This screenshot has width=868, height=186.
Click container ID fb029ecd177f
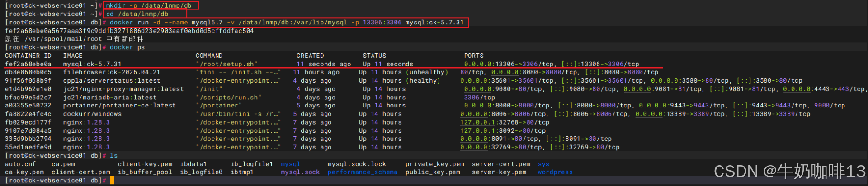28,122
